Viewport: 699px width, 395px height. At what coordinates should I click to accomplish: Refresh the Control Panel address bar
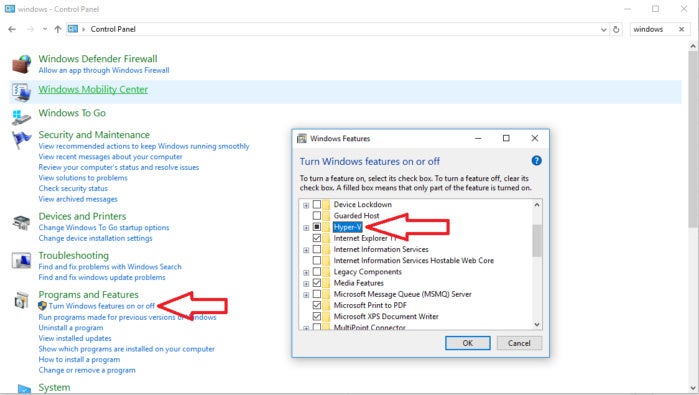coord(616,29)
